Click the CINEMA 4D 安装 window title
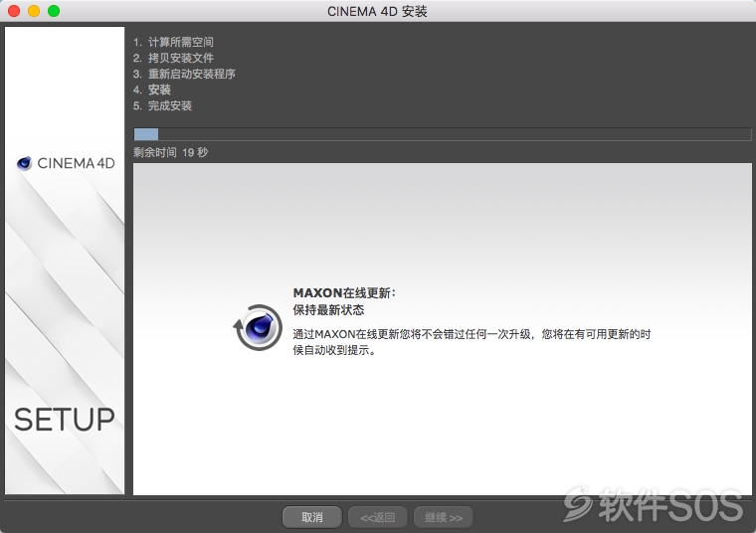Image resolution: width=756 pixels, height=533 pixels. tap(378, 11)
